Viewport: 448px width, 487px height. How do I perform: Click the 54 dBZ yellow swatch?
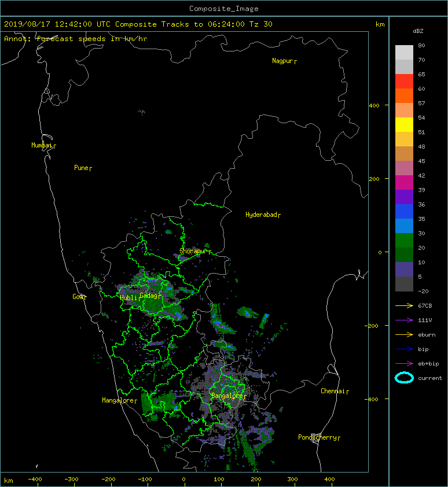click(x=404, y=124)
